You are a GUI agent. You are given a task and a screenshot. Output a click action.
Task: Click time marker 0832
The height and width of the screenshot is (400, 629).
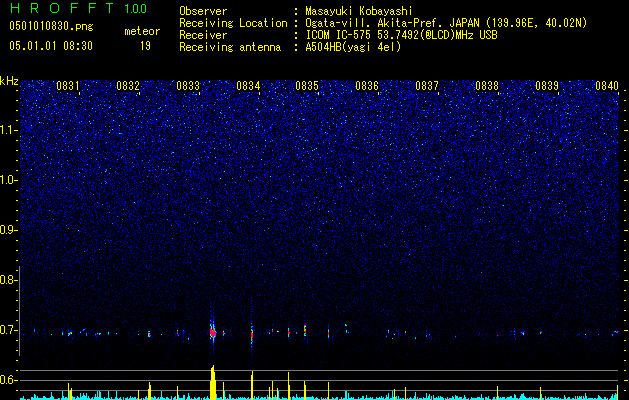128,85
